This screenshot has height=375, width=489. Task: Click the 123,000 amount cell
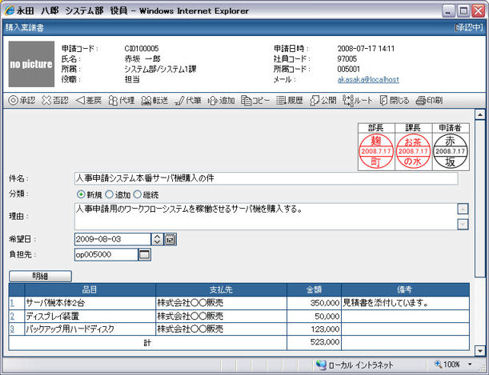pyautogui.click(x=314, y=329)
